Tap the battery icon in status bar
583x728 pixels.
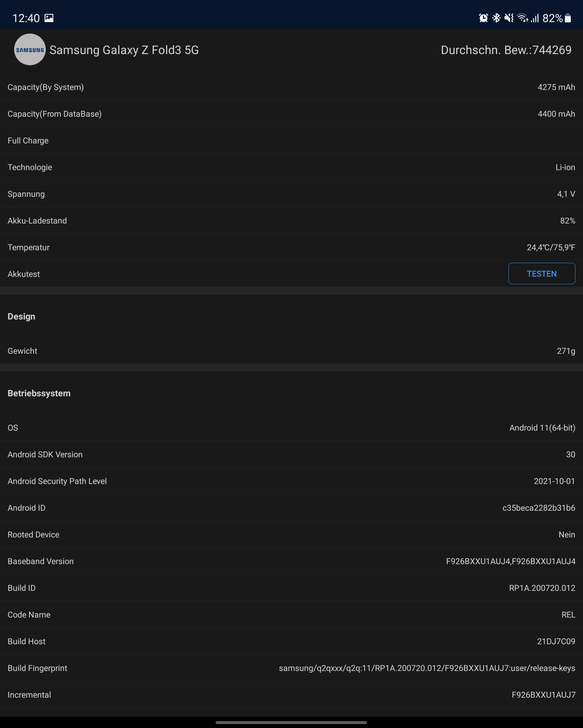[568, 18]
